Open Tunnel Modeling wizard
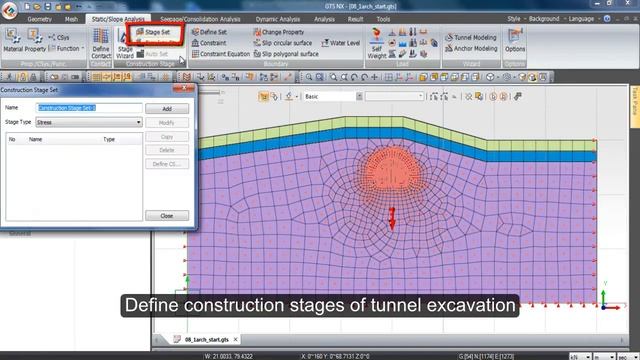 471,37
